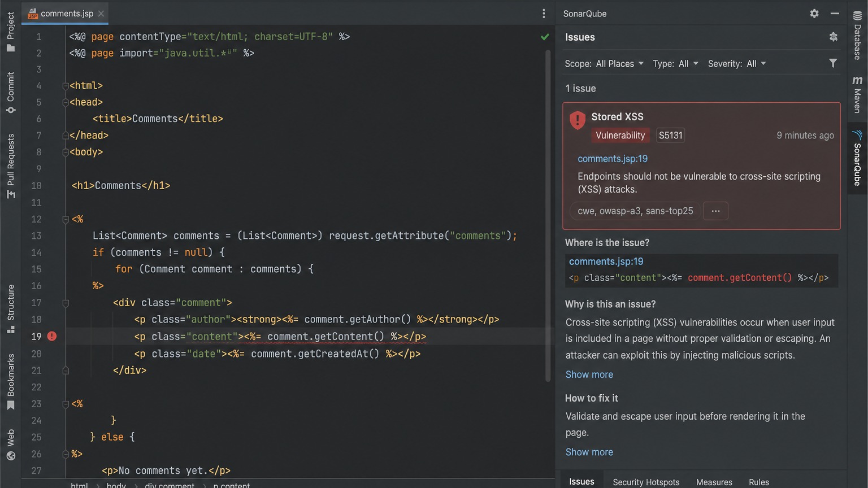Viewport: 868px width, 488px height.
Task: Click the comment.getContent() expression on line 19
Action: click(325, 337)
